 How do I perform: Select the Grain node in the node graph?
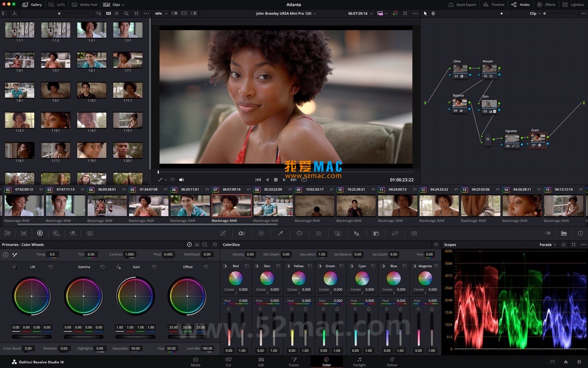tap(538, 138)
